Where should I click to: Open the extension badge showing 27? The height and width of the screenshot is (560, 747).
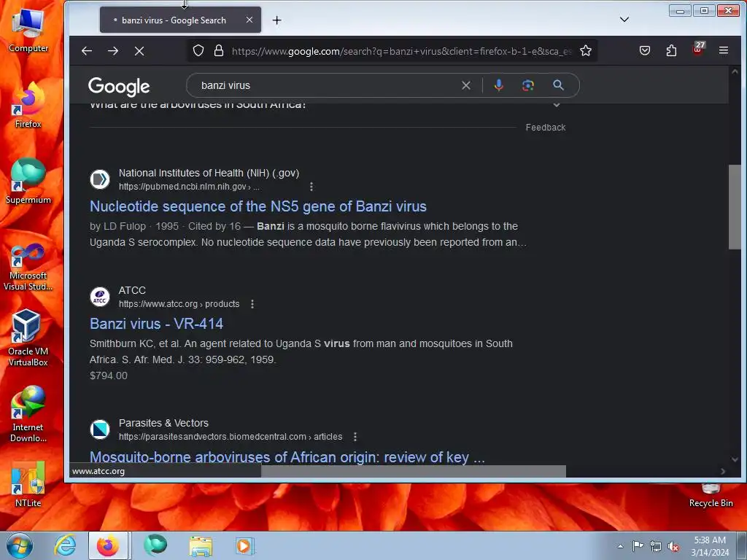tap(698, 49)
